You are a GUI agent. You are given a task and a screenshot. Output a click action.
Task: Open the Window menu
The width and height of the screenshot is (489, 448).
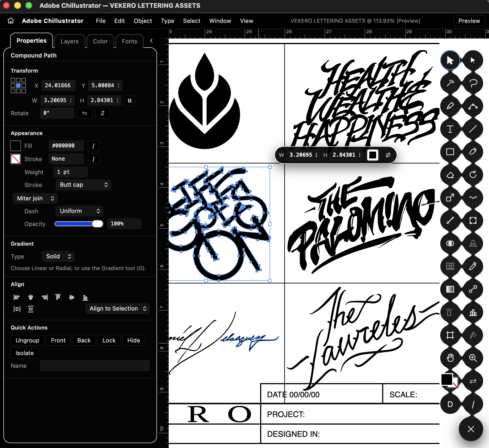click(x=220, y=21)
